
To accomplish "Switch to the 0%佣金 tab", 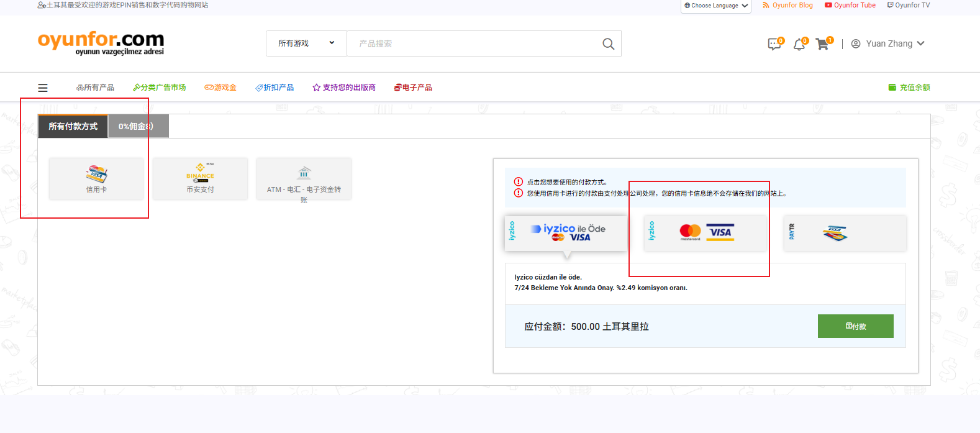I will pyautogui.click(x=138, y=126).
